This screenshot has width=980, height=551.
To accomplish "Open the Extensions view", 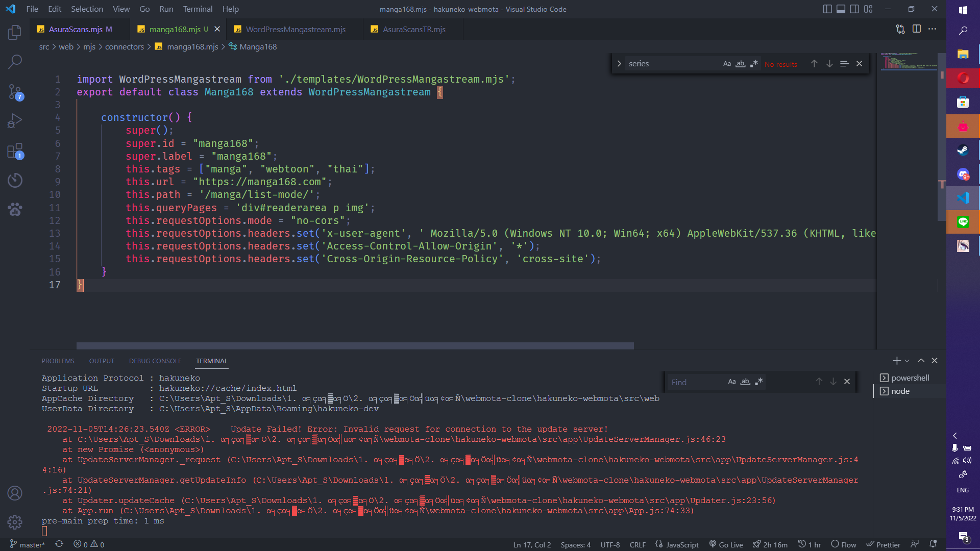I will coord(15,151).
